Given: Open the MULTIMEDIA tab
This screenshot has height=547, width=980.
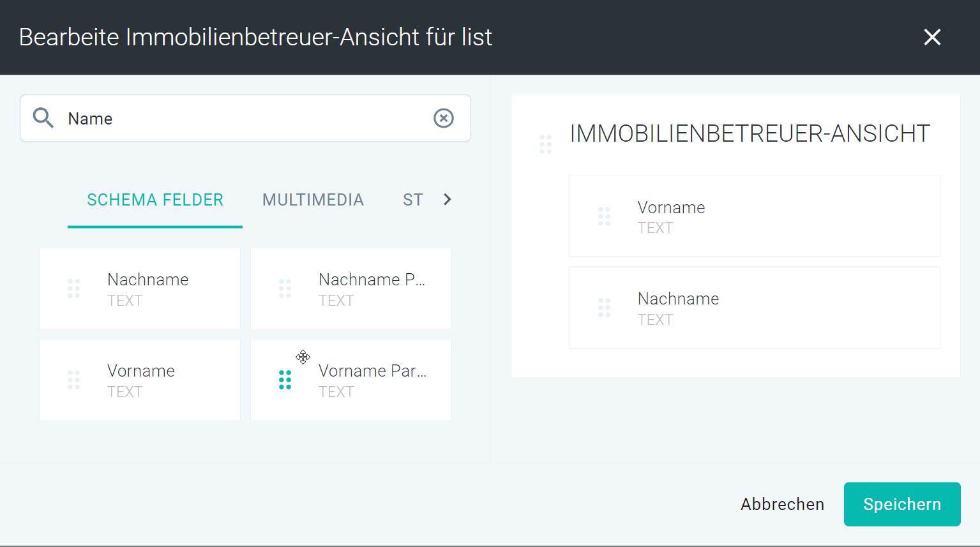Looking at the screenshot, I should coord(313,200).
